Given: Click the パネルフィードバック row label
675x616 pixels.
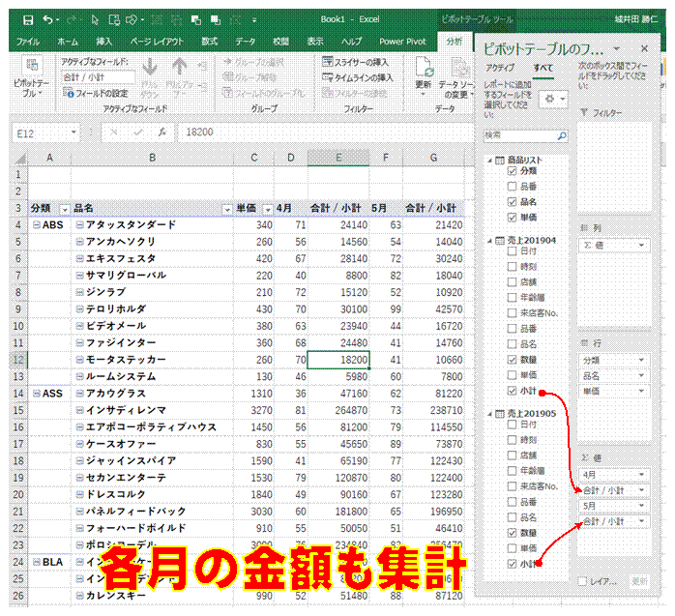Looking at the screenshot, I should [x=136, y=512].
